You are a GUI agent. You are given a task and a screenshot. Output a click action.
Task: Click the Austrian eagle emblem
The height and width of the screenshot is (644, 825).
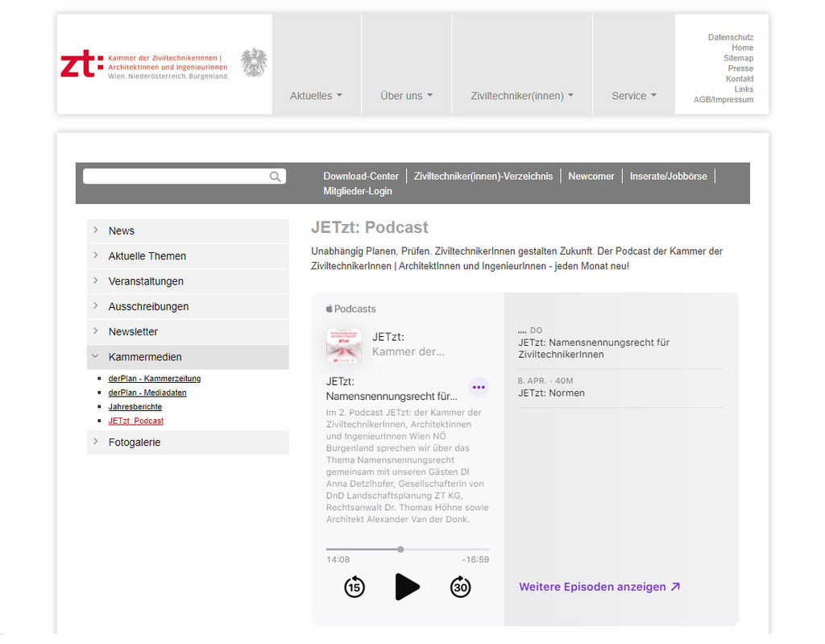254,63
